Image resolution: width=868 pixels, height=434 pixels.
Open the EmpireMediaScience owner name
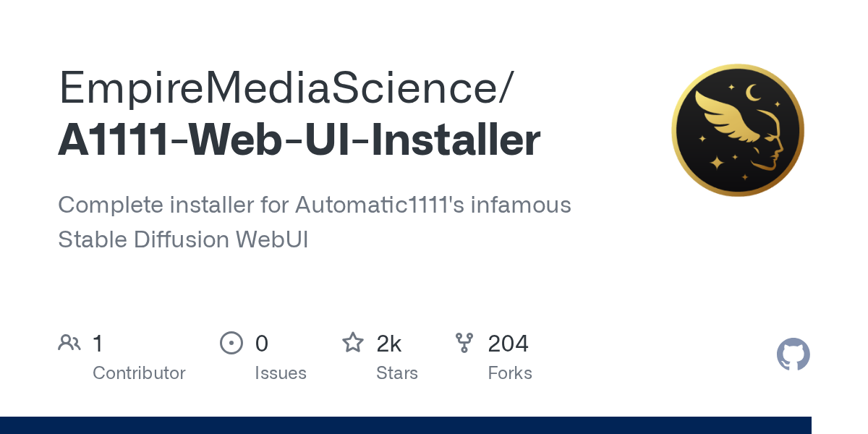click(286, 88)
